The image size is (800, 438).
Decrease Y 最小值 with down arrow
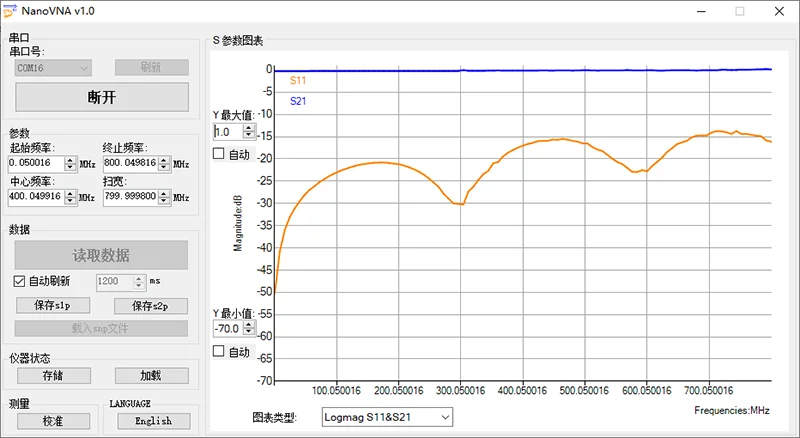pyautogui.click(x=249, y=332)
